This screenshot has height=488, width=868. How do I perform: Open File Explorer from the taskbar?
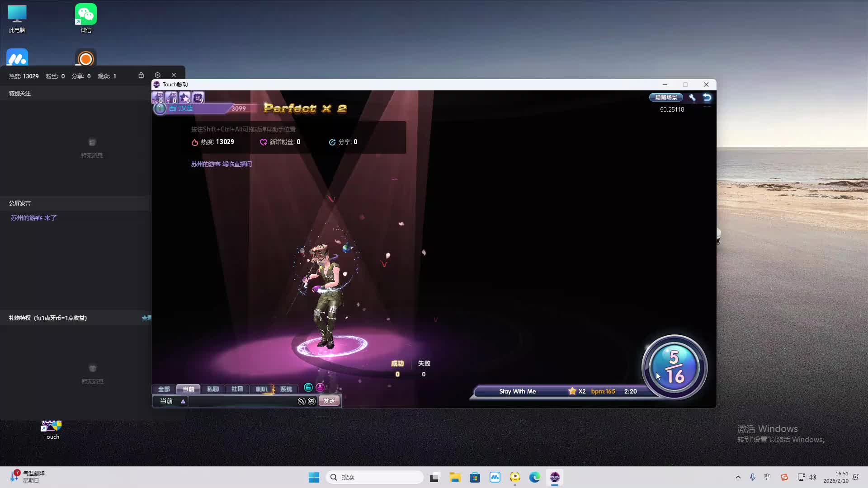pyautogui.click(x=455, y=477)
